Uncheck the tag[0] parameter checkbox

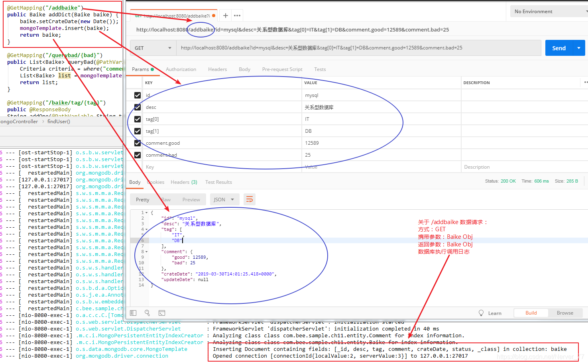138,119
